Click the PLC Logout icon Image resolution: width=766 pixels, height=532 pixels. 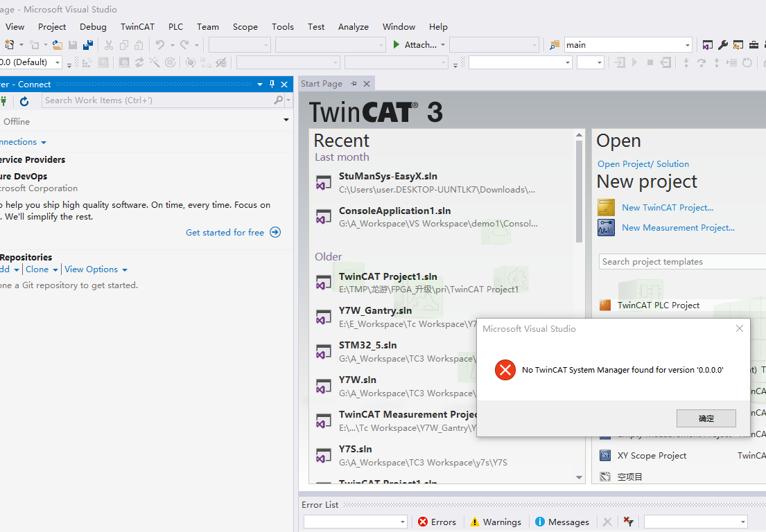click(x=665, y=62)
